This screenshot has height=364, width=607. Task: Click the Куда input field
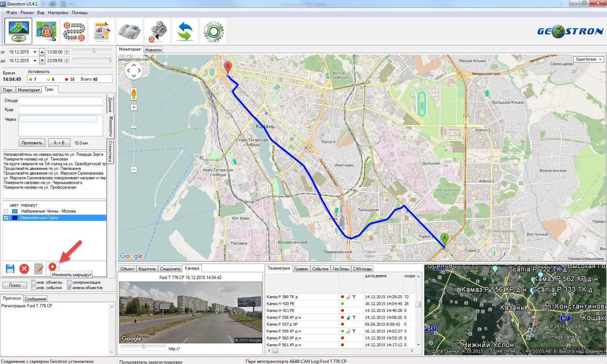point(61,110)
